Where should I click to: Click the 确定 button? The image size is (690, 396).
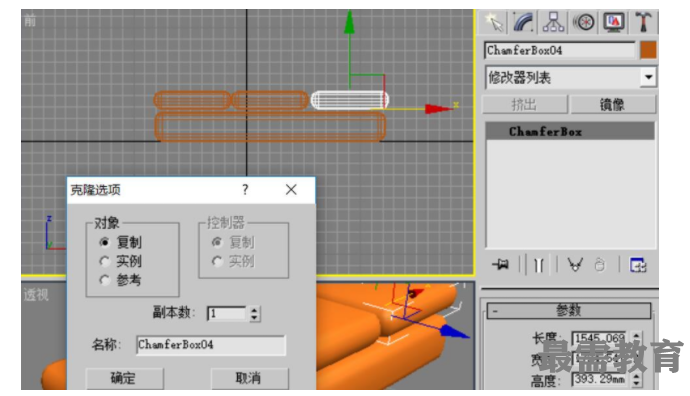[x=125, y=378]
